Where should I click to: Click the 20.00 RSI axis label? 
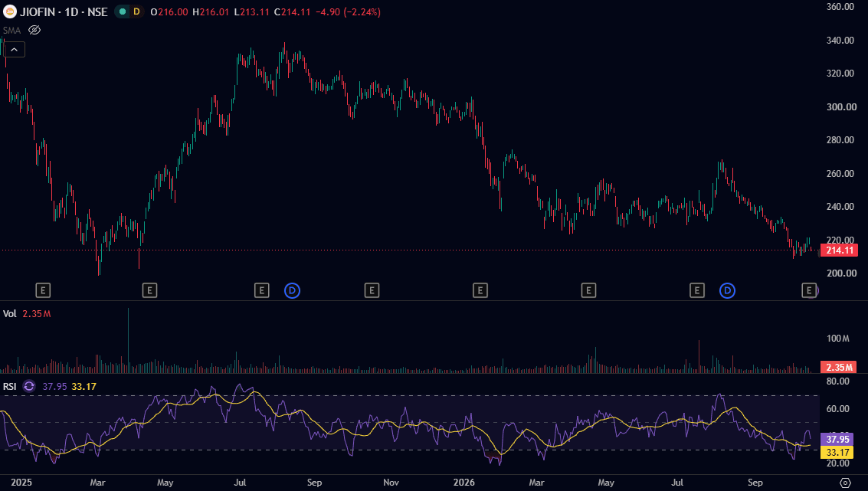(x=837, y=463)
